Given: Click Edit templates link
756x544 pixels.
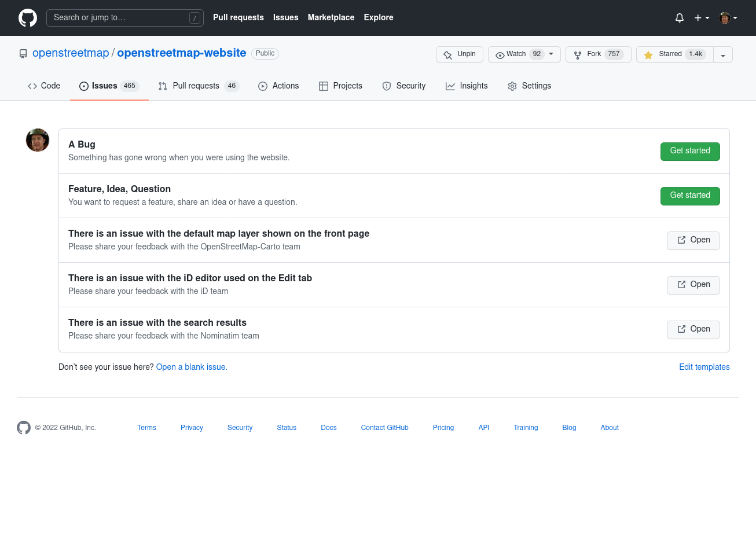Looking at the screenshot, I should [x=704, y=367].
